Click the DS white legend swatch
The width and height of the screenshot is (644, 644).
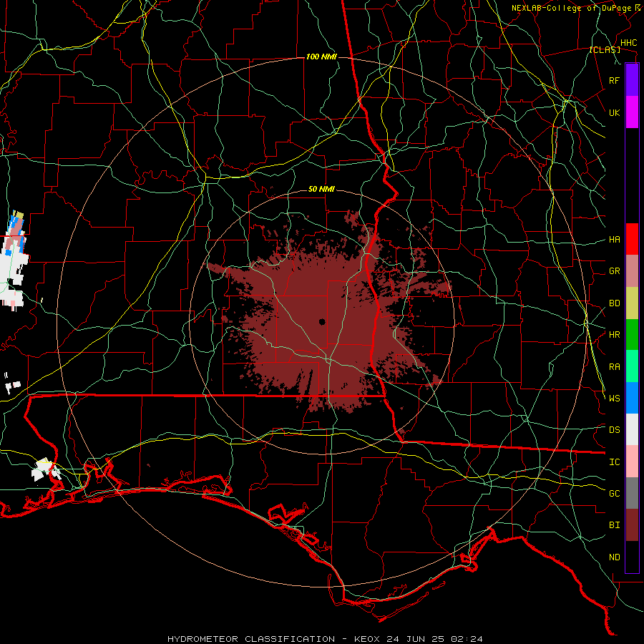coord(632,429)
